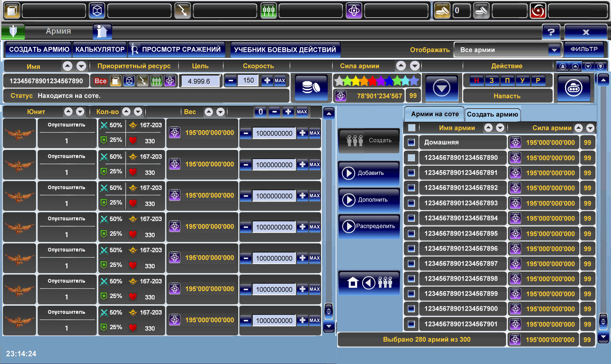This screenshot has width=611, height=364.
Task: Switch to the Создать армию tab
Action: 492,114
